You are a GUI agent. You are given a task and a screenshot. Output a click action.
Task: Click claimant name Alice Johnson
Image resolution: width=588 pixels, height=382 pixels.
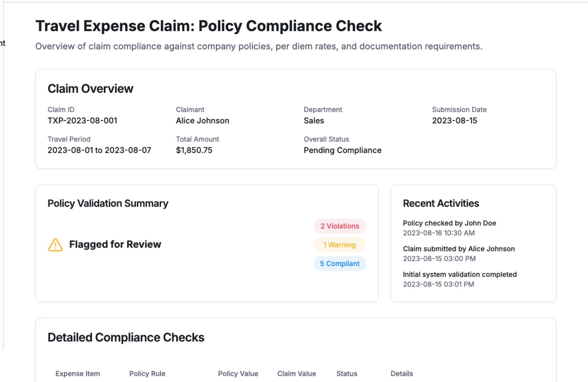tap(202, 121)
